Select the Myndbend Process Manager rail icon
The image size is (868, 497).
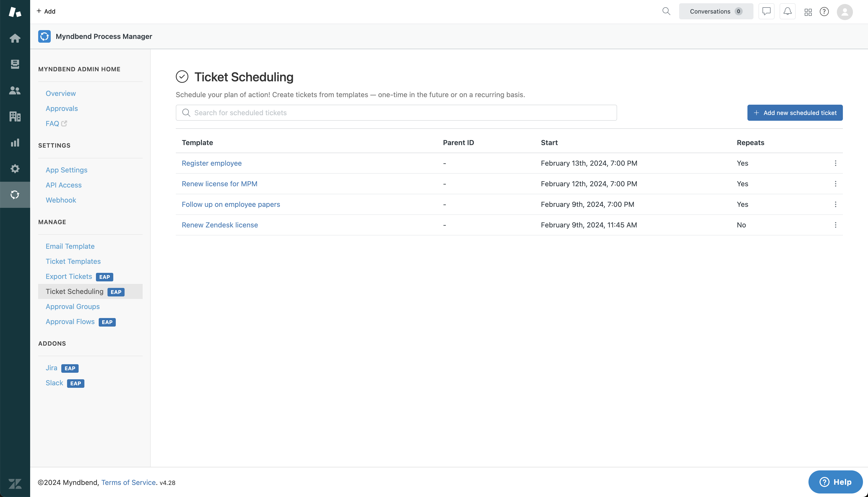[15, 195]
